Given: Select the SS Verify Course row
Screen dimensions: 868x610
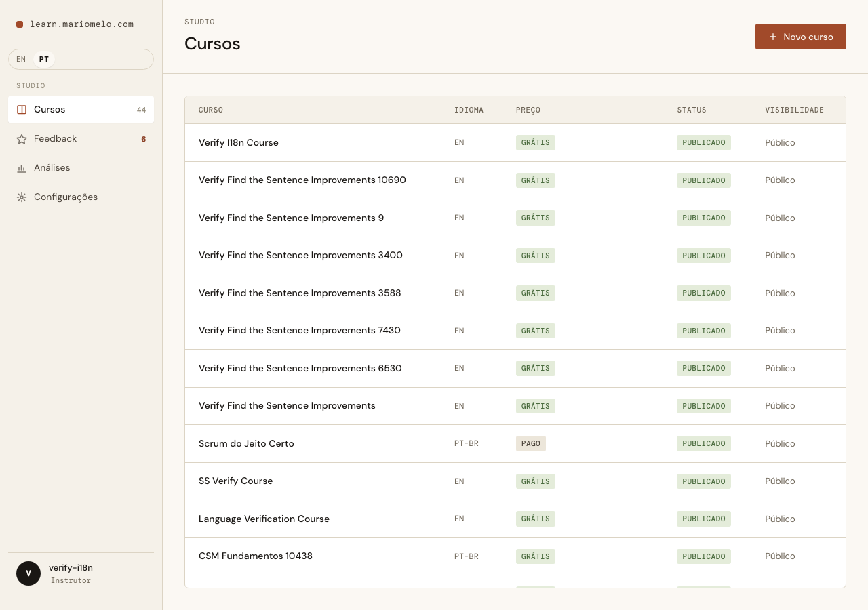Looking at the screenshot, I should coord(515,481).
